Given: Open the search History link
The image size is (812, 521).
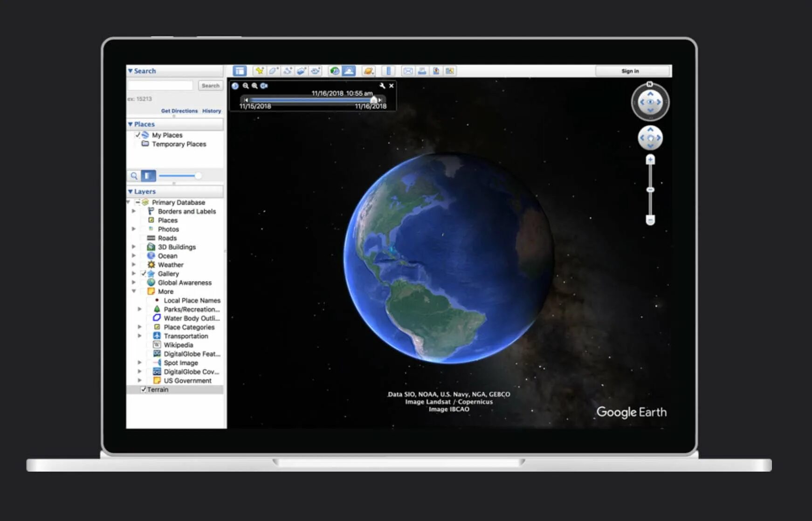Looking at the screenshot, I should click(x=212, y=111).
